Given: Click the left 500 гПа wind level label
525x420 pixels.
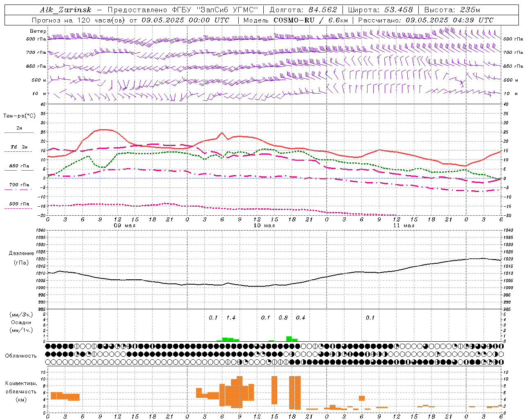Looking at the screenshot, I should tap(36, 39).
